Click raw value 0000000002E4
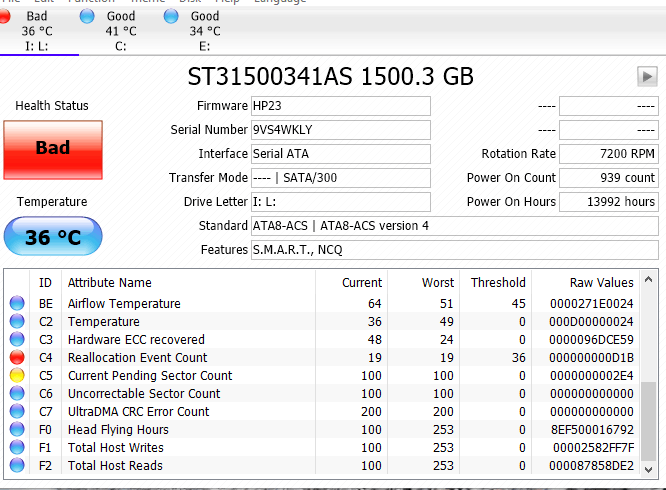Image resolution: width=666 pixels, height=490 pixels. pyautogui.click(x=591, y=376)
